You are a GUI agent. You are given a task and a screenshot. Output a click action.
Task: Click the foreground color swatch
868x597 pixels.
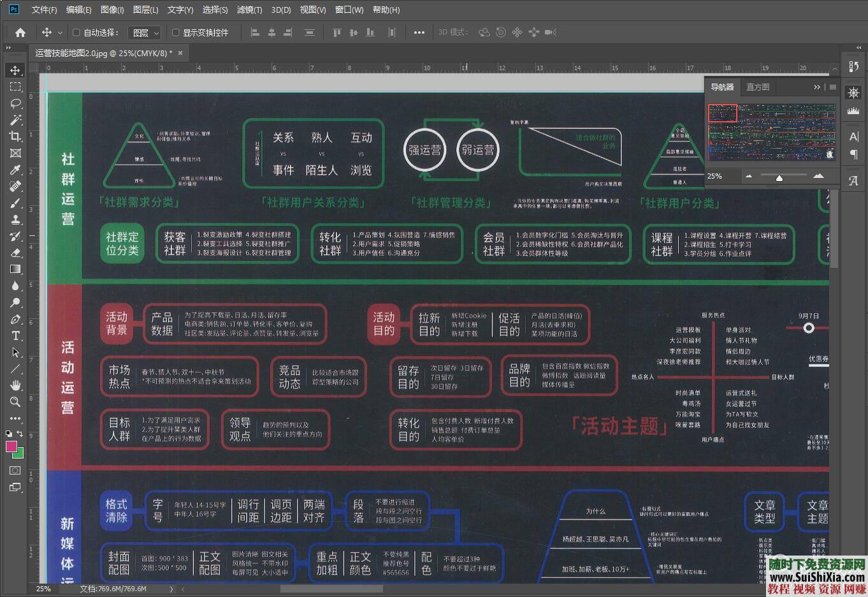(11, 446)
